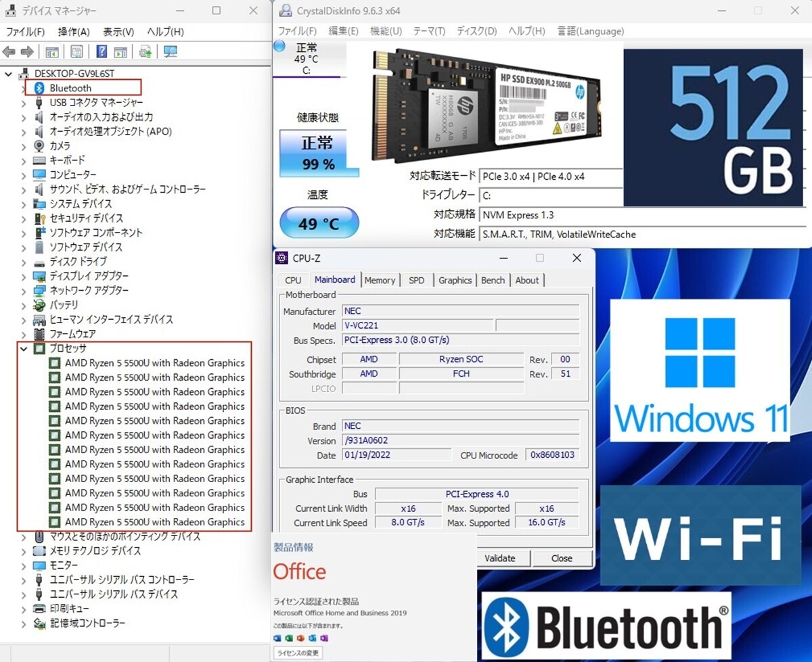Switch to the Graphics tab in CPU-Z

pos(455,280)
